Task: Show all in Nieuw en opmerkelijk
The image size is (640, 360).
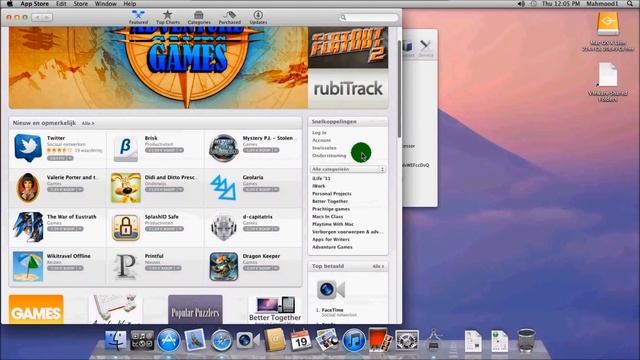Action: point(88,123)
